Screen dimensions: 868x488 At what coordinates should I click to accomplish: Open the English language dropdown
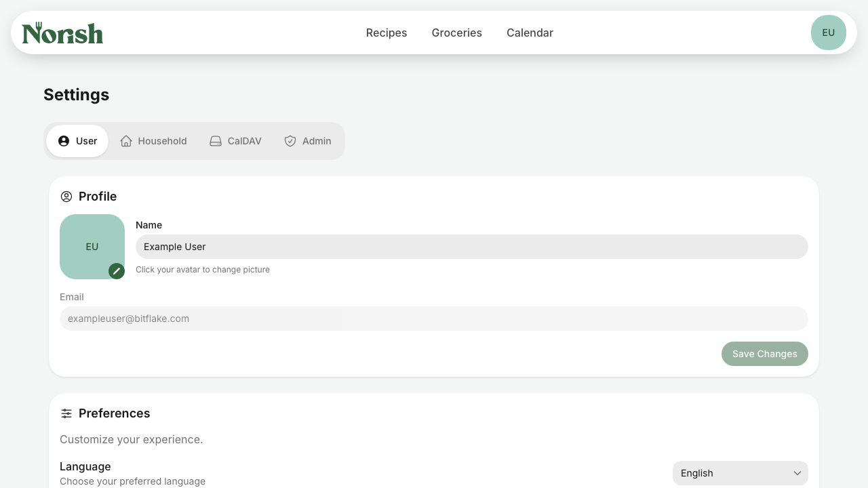click(x=741, y=473)
